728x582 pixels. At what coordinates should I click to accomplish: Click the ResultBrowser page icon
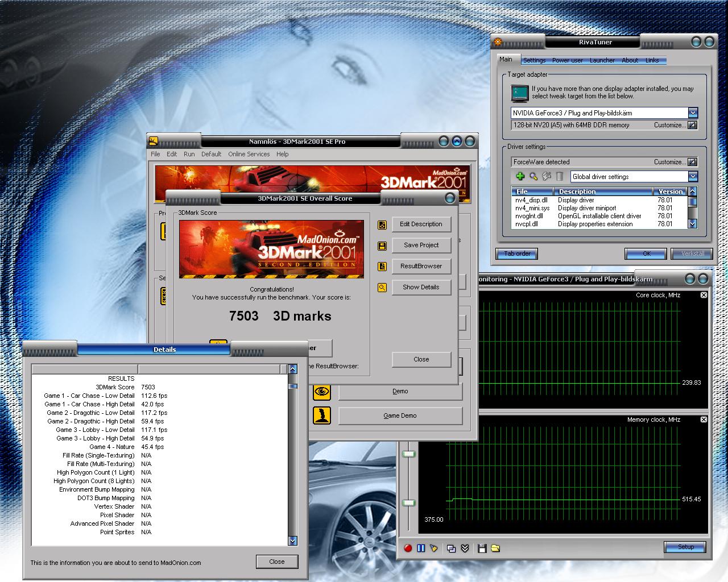point(382,267)
